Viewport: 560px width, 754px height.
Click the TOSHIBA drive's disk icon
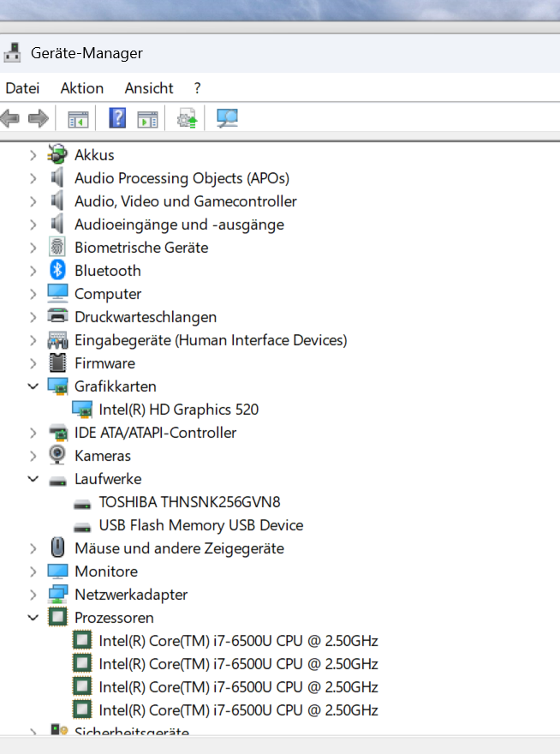pos(82,504)
